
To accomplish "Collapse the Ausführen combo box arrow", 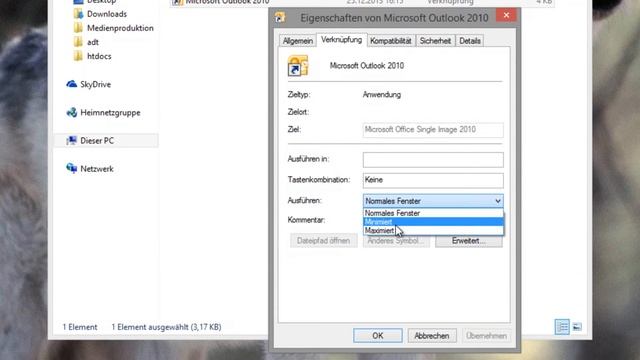I will pyautogui.click(x=498, y=201).
